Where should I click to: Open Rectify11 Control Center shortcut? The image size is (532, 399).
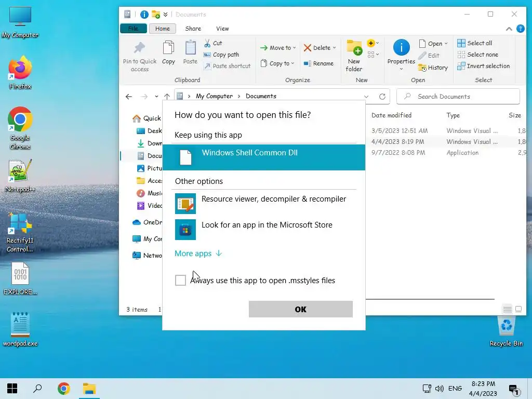(20, 233)
